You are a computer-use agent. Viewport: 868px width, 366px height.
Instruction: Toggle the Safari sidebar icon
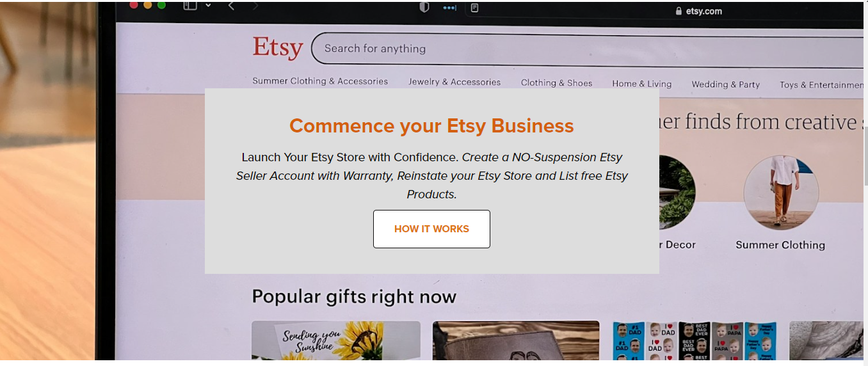(189, 6)
